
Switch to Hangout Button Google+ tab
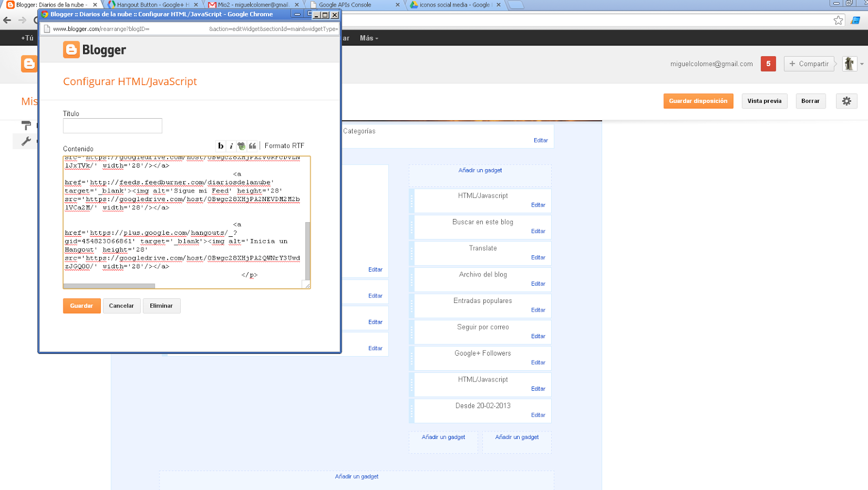154,5
